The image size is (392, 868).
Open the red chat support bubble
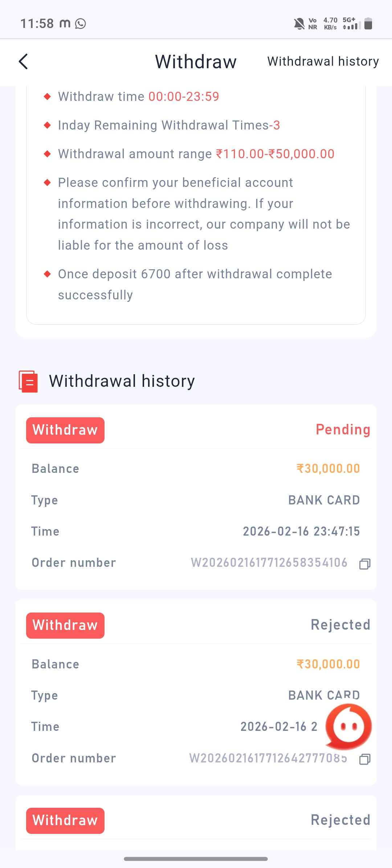coord(348,726)
